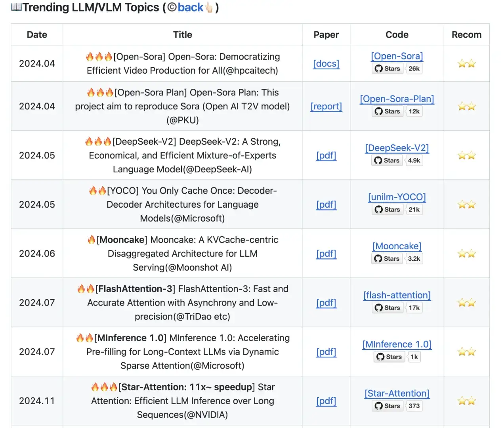Click the 4.9k Stars badge under DeepSeek-V2
504x428 pixels.
(397, 160)
